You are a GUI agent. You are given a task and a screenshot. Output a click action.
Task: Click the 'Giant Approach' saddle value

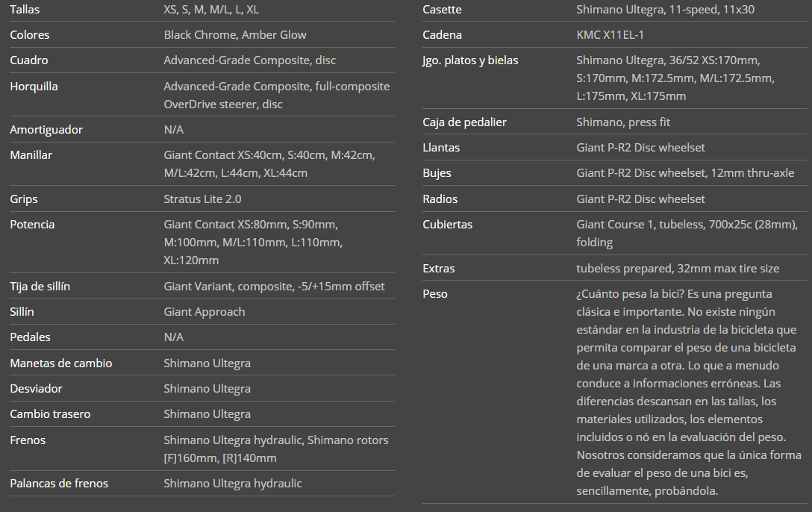204,312
